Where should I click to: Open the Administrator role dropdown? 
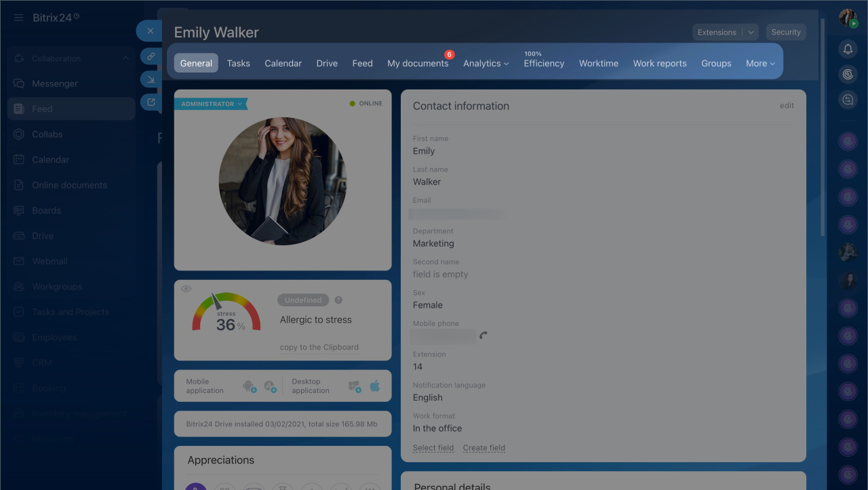[x=211, y=104]
